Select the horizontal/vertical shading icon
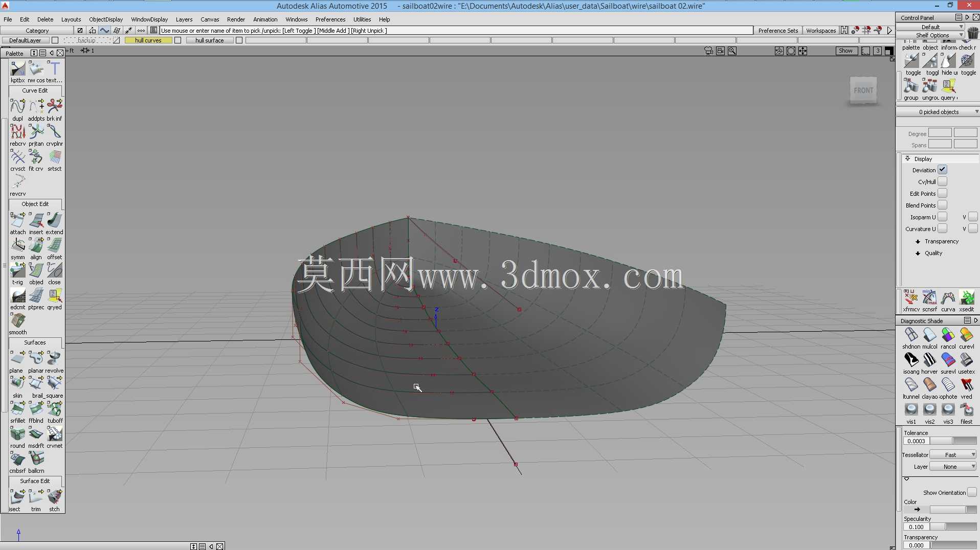Screen dimensions: 980x550 [929, 360]
